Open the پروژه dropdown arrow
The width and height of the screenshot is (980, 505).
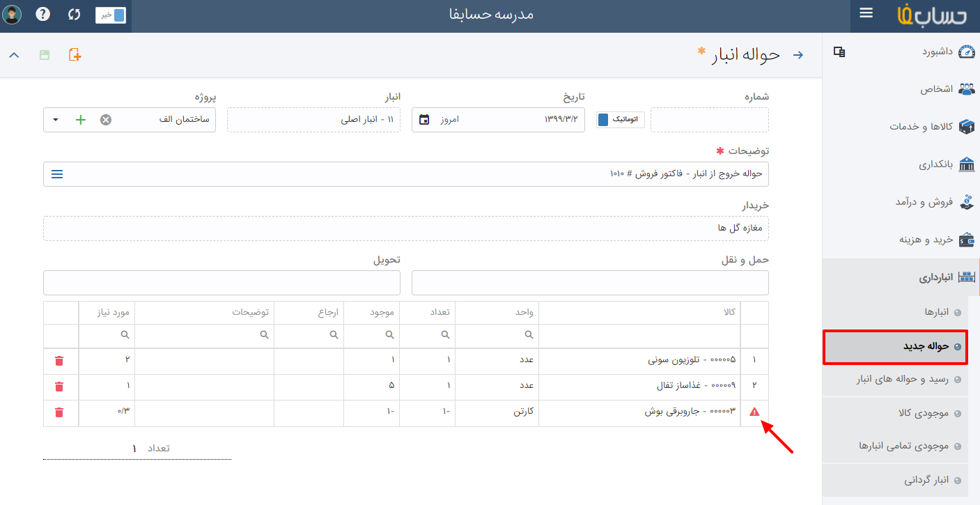pos(56,120)
